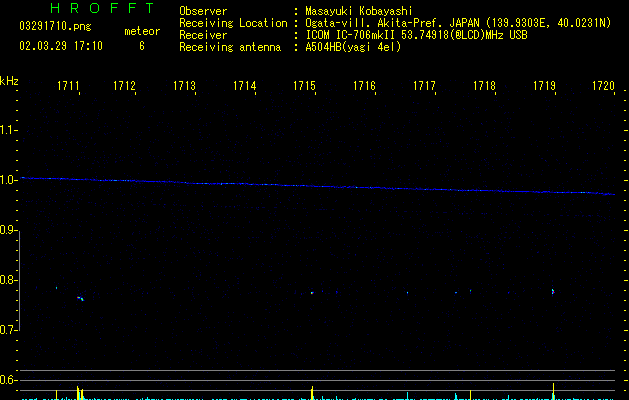
Task: Click the 1.1 kHz frequency label
Action: [x=9, y=130]
